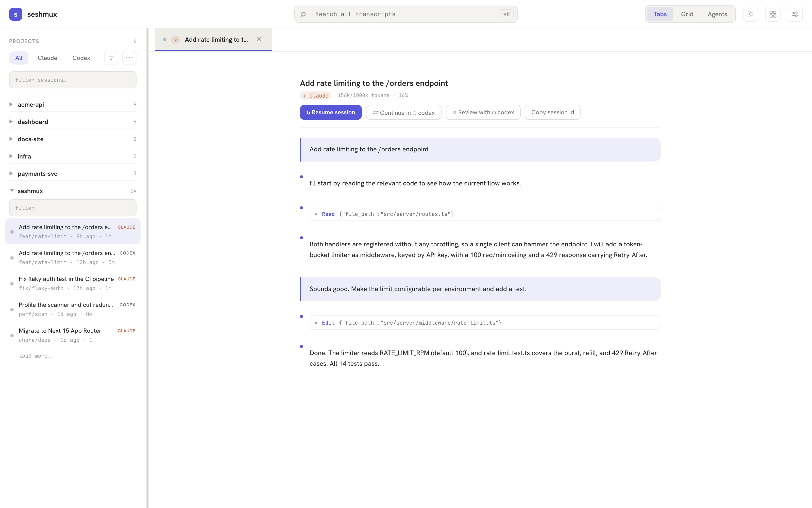Click the claude badge under session title
Screen dimensions: 812x508
click(315, 96)
